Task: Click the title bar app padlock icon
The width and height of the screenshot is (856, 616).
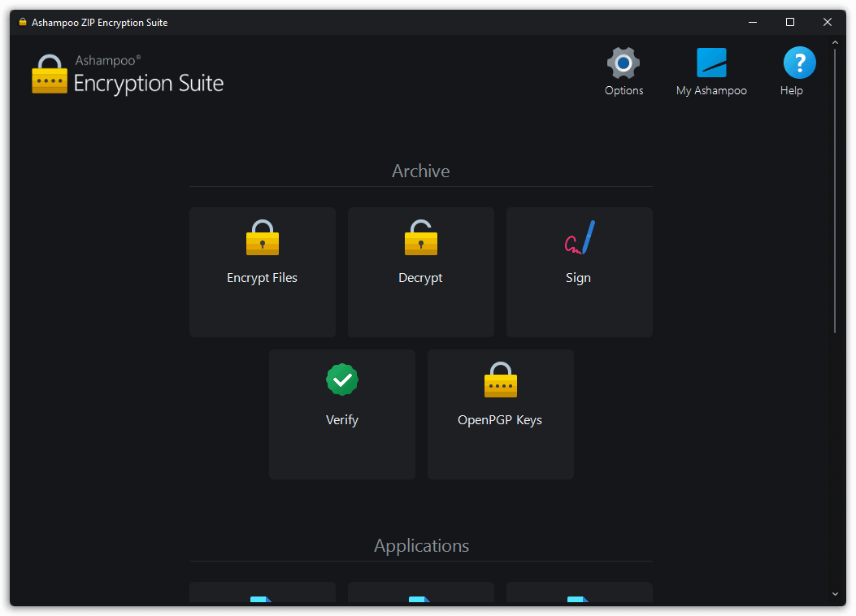Action: (23, 23)
